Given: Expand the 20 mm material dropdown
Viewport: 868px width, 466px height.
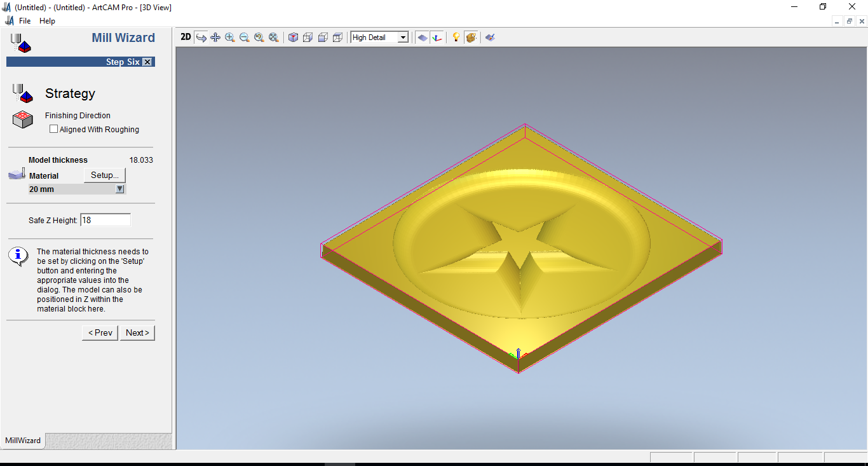Looking at the screenshot, I should coord(119,189).
